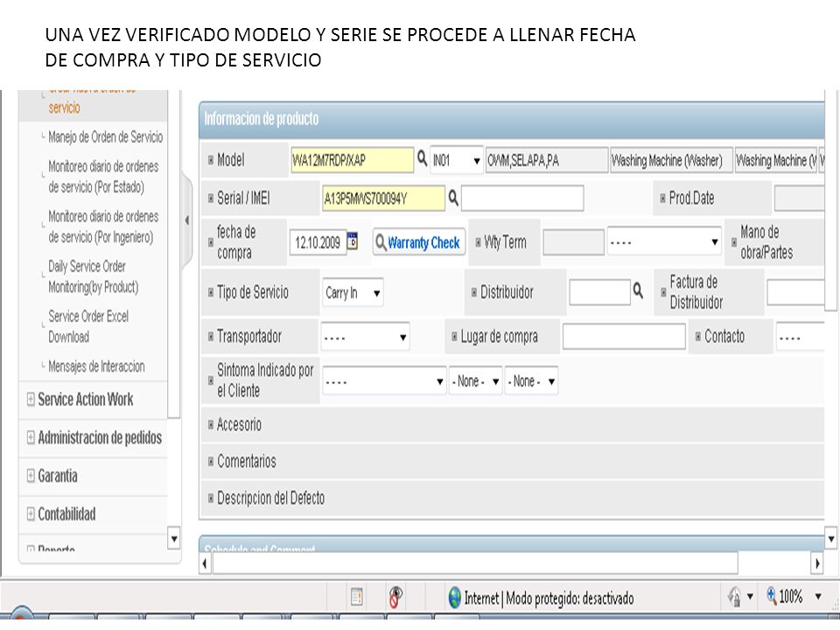Click the zoom magnifier icon in status bar
The height and width of the screenshot is (630, 840).
pyautogui.click(x=772, y=595)
